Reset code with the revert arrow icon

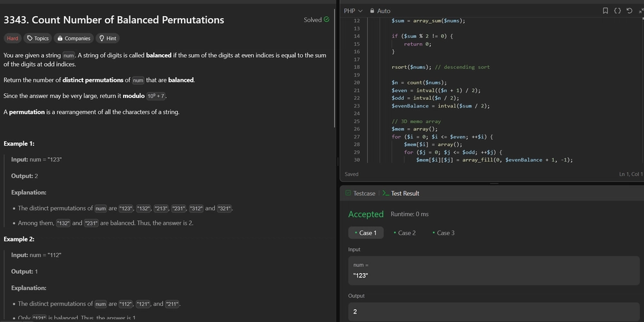(x=629, y=11)
